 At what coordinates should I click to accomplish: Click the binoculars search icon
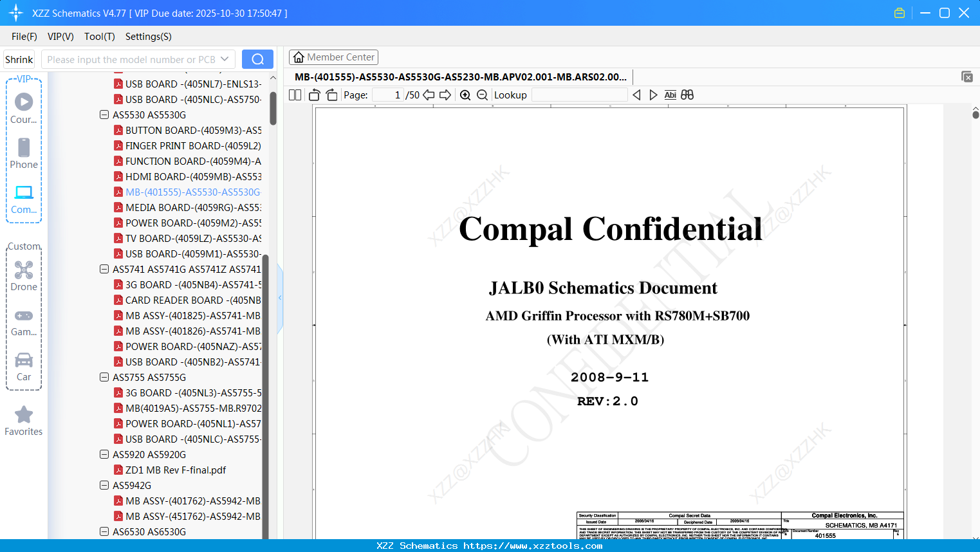[x=687, y=95]
